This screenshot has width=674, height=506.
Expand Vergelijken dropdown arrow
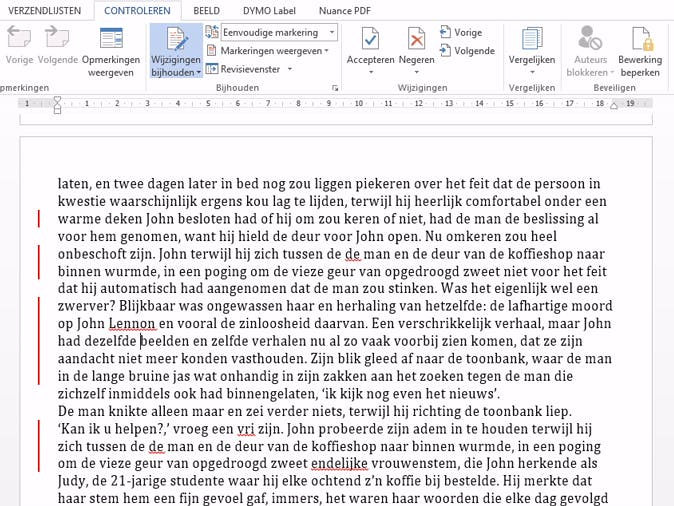[x=532, y=72]
